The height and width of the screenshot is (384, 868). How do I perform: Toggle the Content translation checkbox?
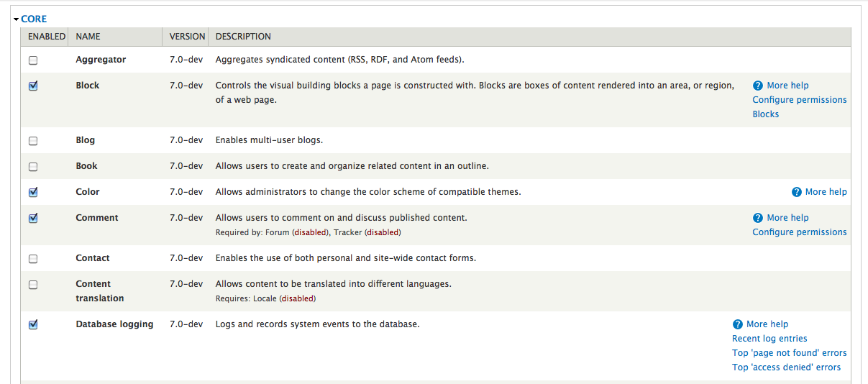33,285
